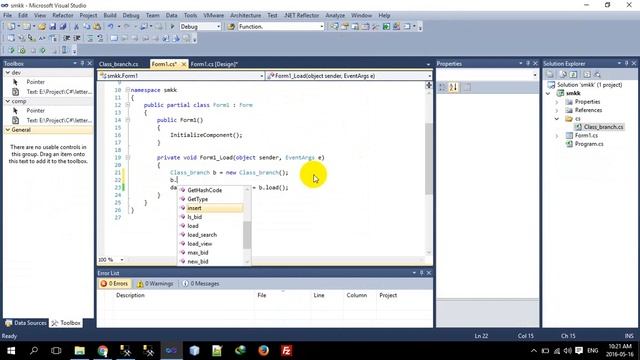Open FileZilla from the taskbar
The height and width of the screenshot is (360, 640).
(x=287, y=351)
